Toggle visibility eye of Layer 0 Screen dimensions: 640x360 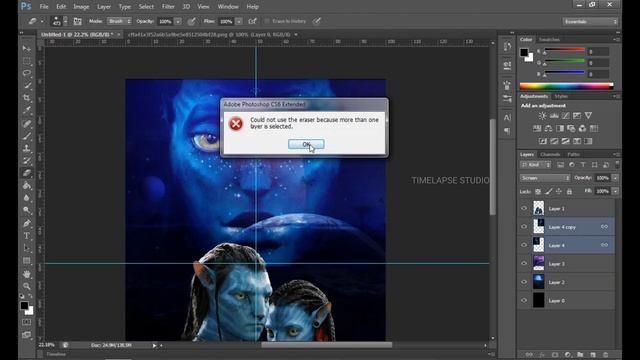tap(524, 301)
